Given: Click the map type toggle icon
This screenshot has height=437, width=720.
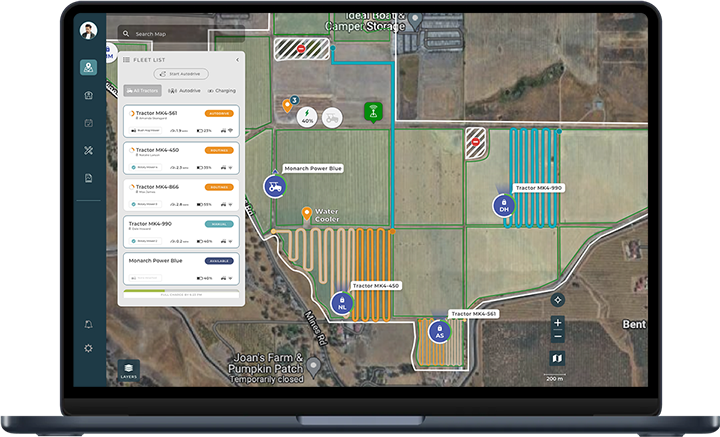Looking at the screenshot, I should tap(558, 357).
